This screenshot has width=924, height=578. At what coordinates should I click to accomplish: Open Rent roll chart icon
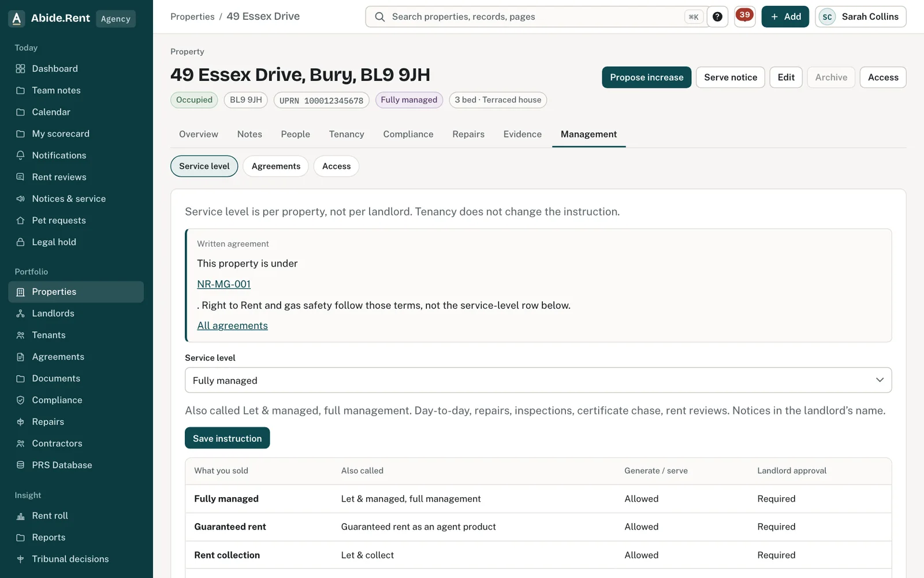20,516
